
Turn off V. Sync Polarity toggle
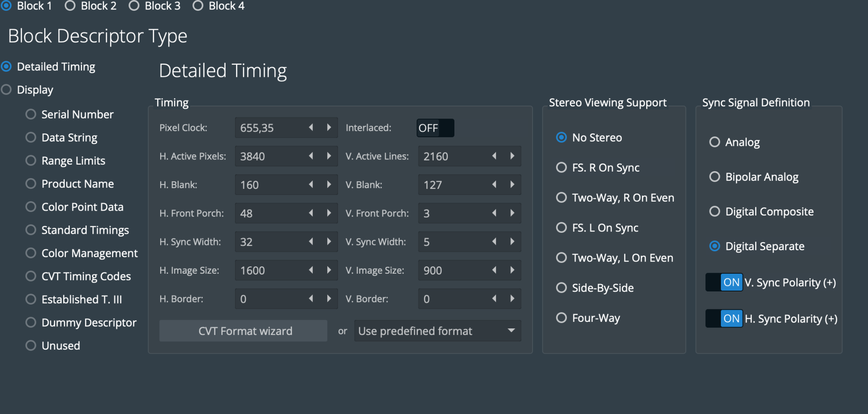coord(724,282)
